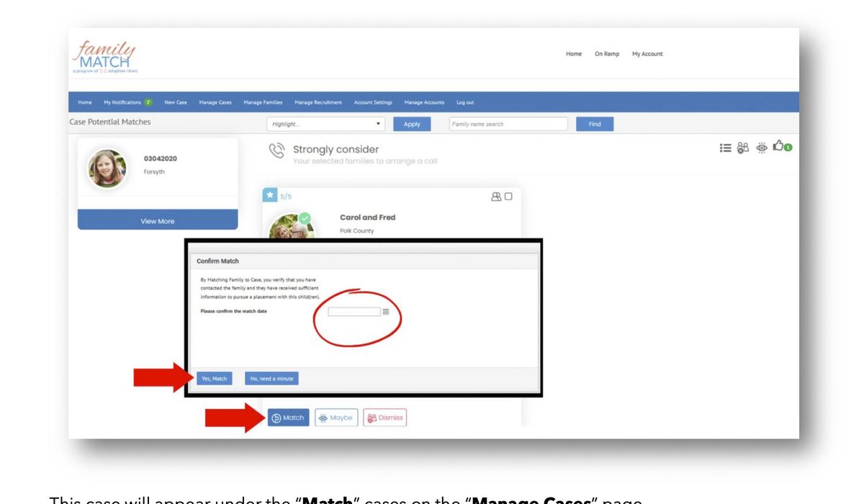Screen dimensions: 864x504
Task: Click the list view icon
Action: [x=725, y=147]
